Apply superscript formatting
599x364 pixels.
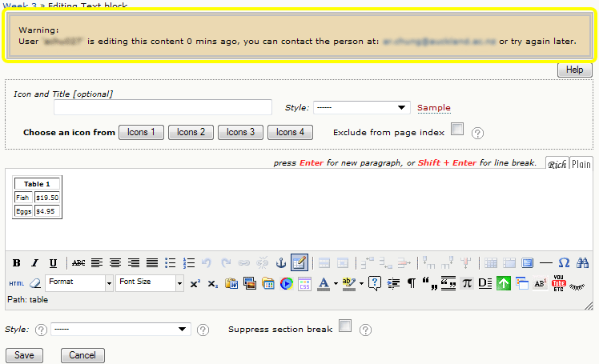[195, 284]
